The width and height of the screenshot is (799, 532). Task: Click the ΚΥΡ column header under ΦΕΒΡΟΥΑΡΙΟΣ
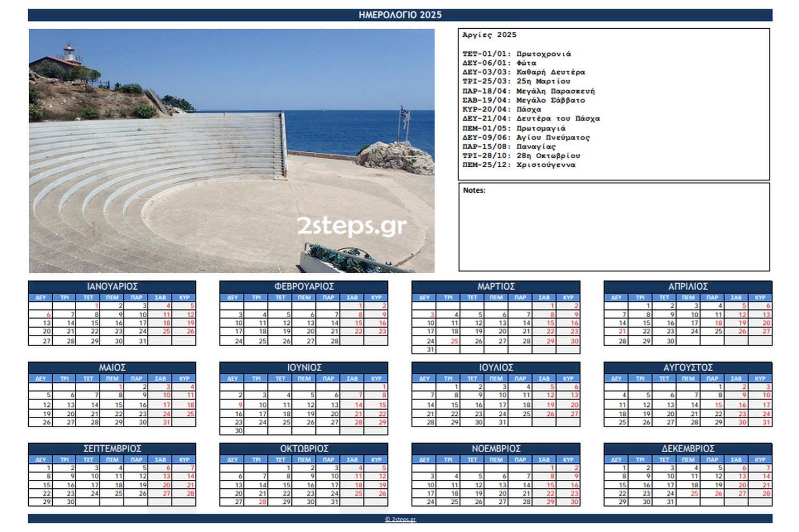(x=376, y=298)
